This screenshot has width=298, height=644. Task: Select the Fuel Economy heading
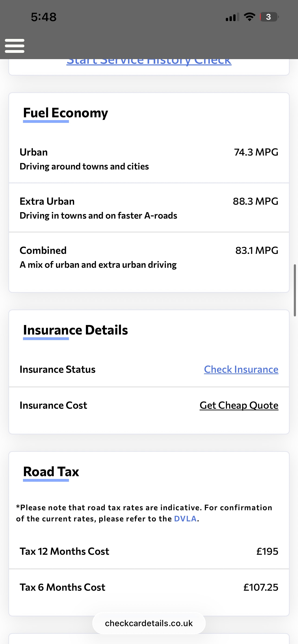click(65, 113)
